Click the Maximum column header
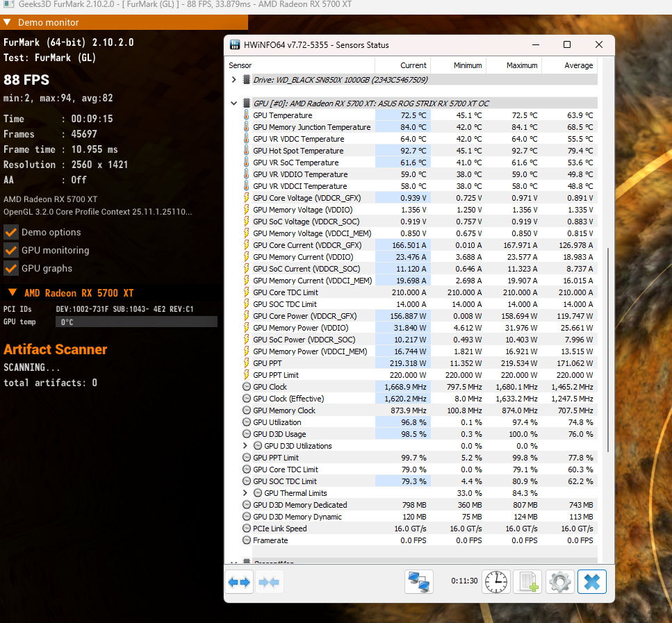 pos(514,65)
